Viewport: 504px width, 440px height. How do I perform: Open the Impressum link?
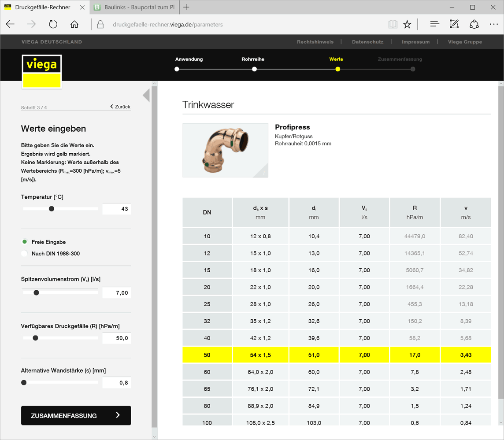[415, 42]
